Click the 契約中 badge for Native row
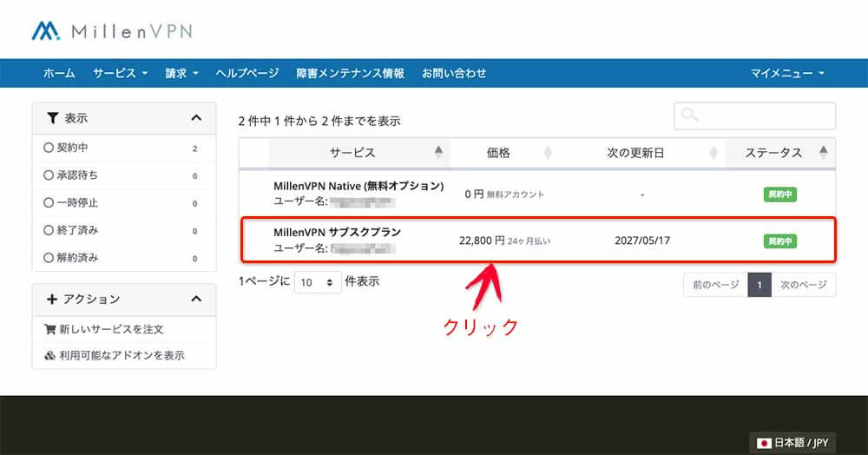The height and width of the screenshot is (455, 868). pos(780,195)
